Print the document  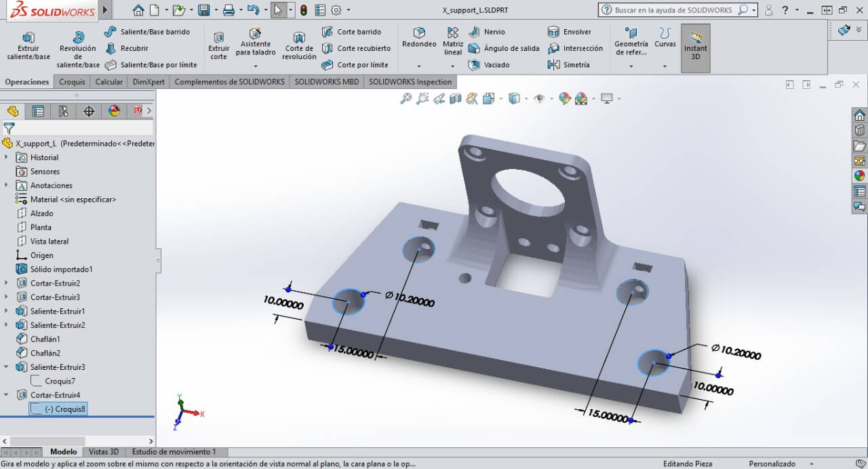[229, 10]
